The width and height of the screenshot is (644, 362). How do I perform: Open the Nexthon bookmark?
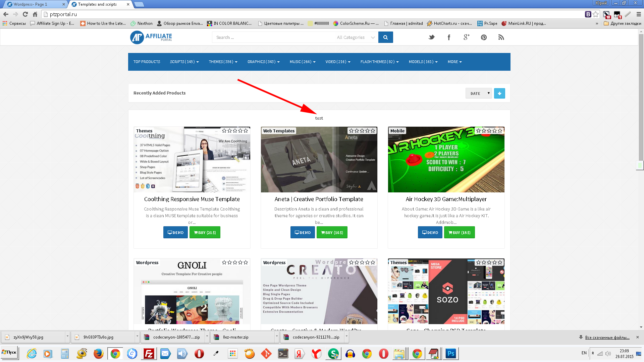[x=142, y=23]
